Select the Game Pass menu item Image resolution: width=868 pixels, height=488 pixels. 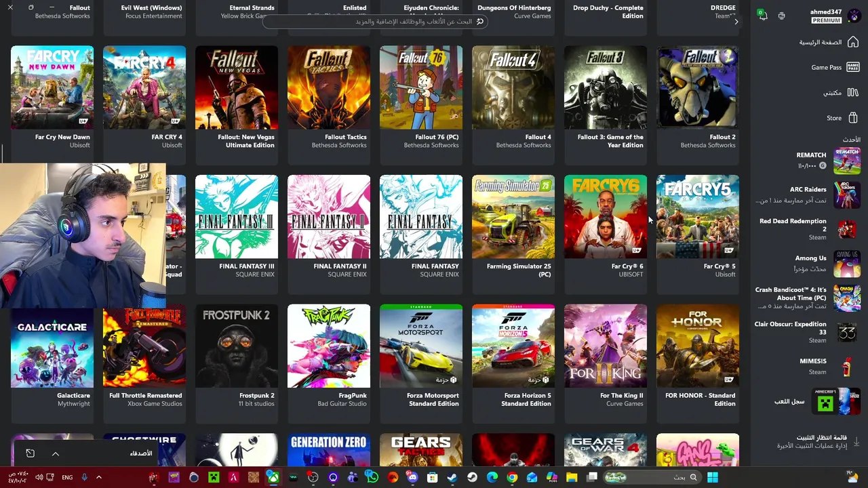point(826,67)
